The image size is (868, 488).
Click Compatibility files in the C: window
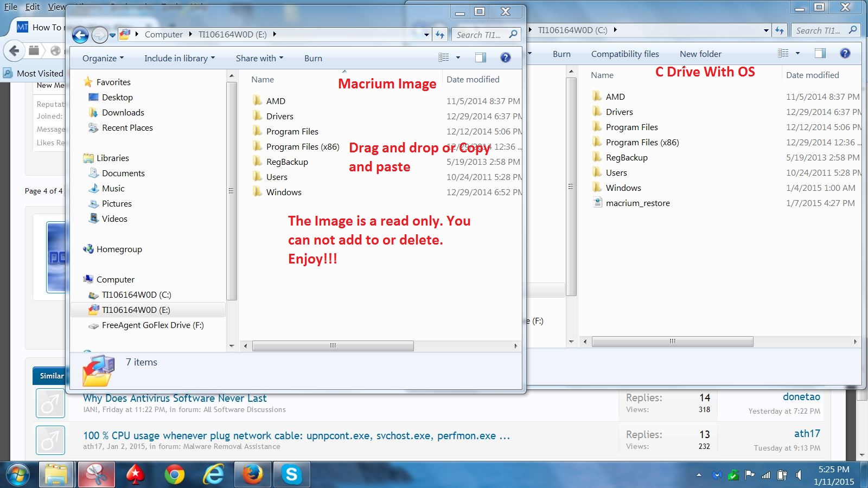[x=625, y=54]
